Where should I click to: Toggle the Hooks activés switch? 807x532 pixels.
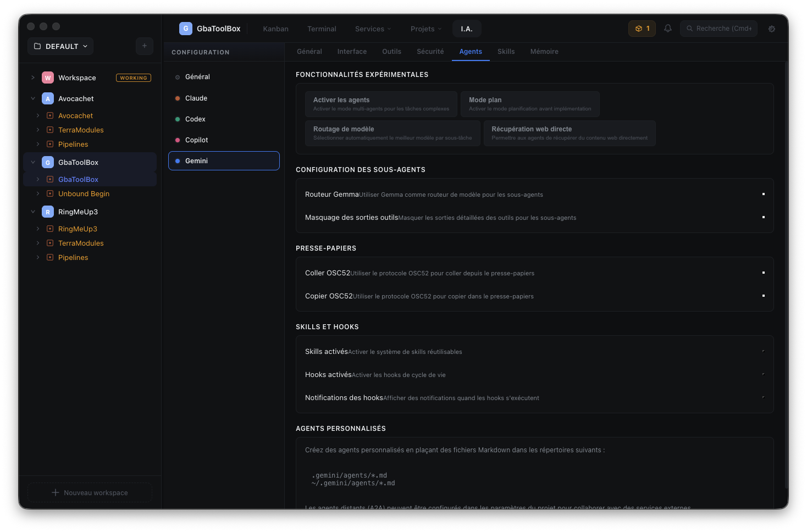coord(763,374)
